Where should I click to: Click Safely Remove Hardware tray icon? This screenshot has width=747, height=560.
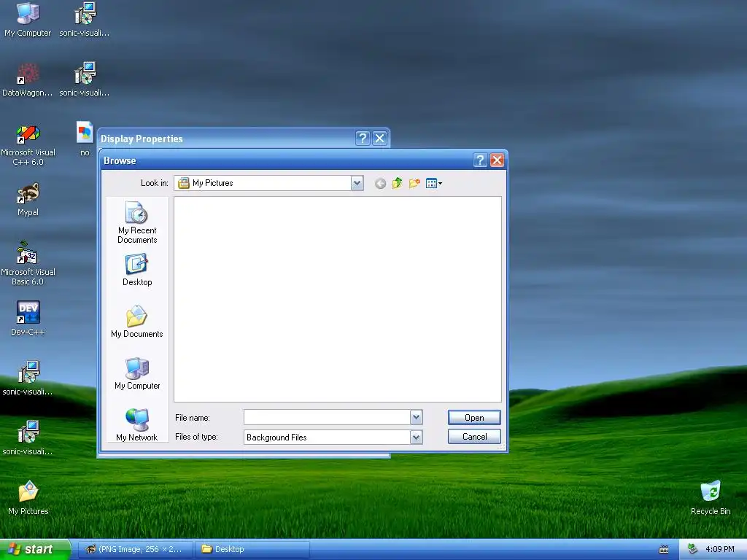[693, 550]
